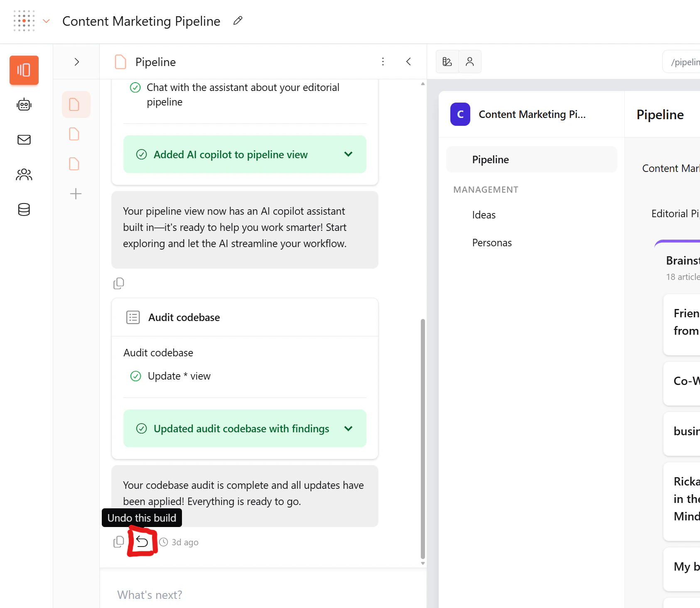Open the theme styling icon above preview
The width and height of the screenshot is (700, 608).
(447, 61)
